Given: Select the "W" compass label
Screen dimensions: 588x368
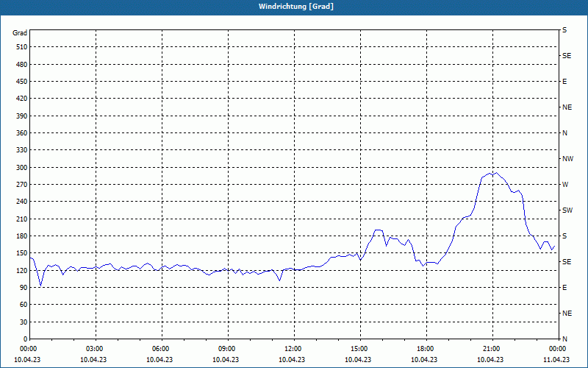Looking at the screenshot, I should (565, 185).
